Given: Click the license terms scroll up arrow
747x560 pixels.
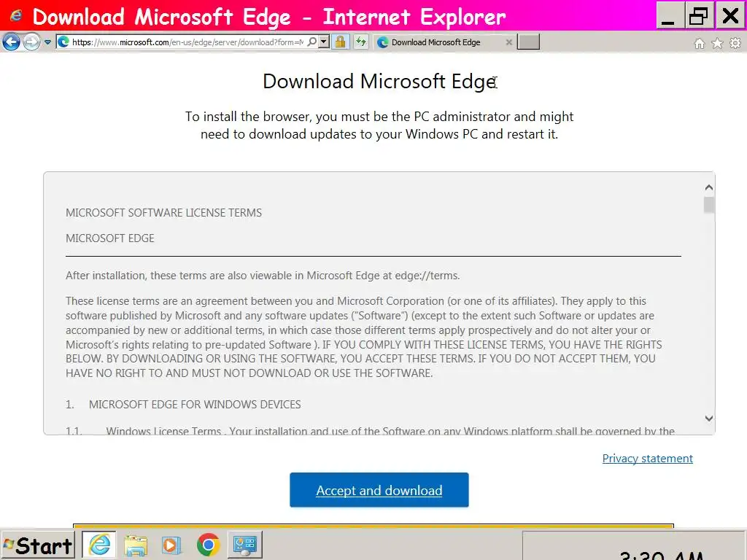Looking at the screenshot, I should 709,187.
